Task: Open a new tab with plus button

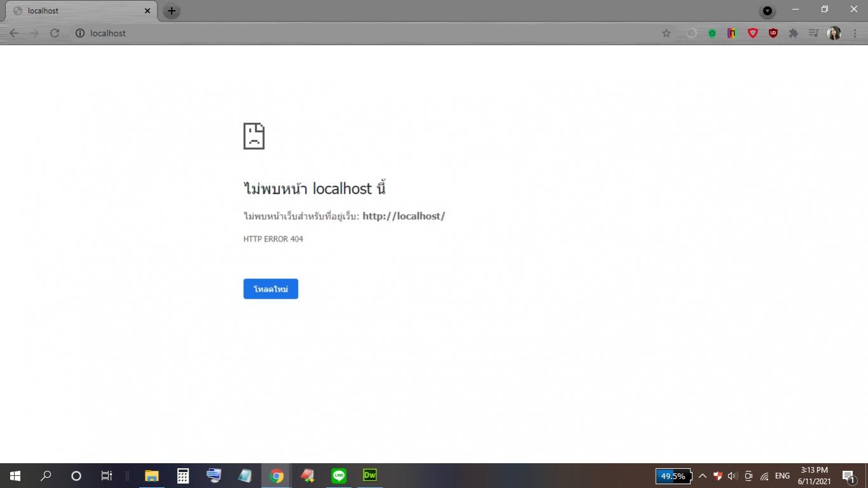Action: (172, 11)
